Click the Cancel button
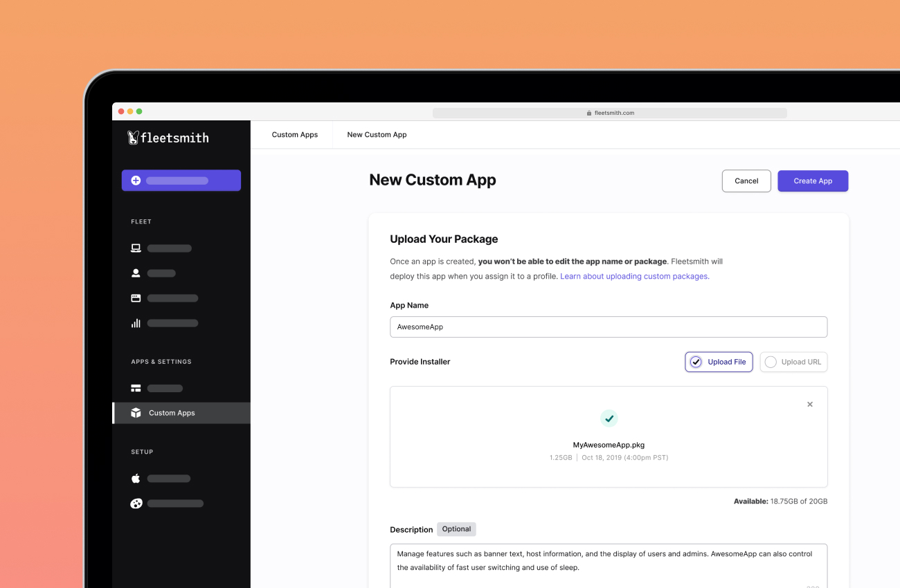 [746, 181]
